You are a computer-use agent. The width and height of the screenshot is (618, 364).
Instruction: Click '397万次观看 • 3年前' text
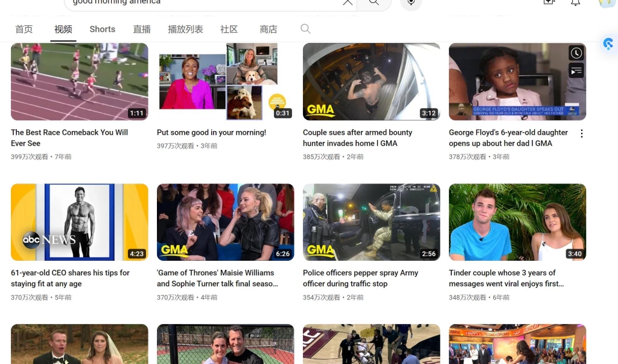pos(187,146)
